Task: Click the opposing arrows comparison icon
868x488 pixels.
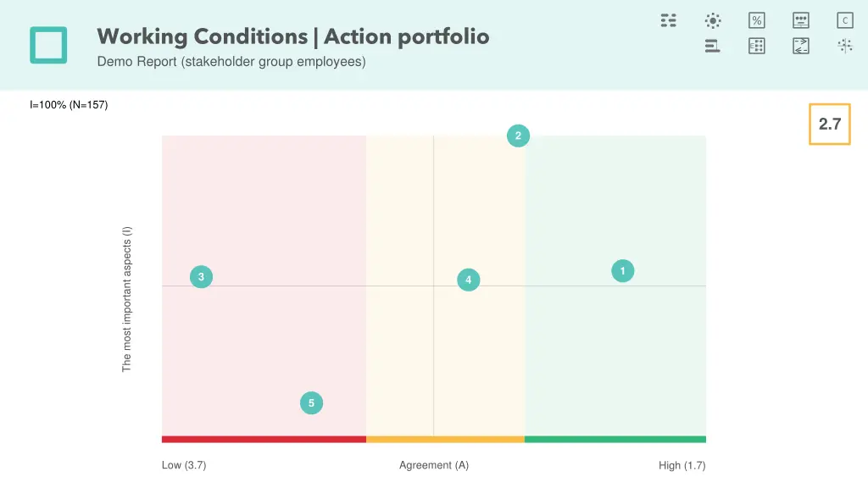Action: point(801,46)
